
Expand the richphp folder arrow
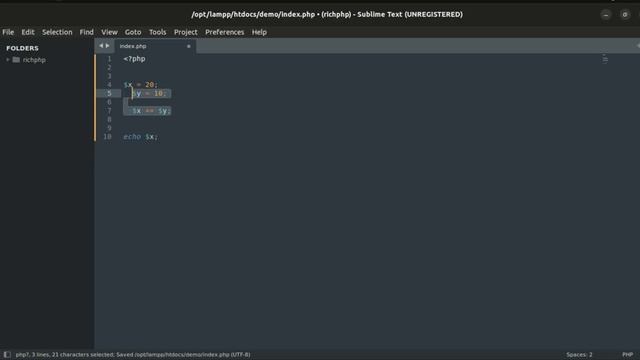point(7,60)
